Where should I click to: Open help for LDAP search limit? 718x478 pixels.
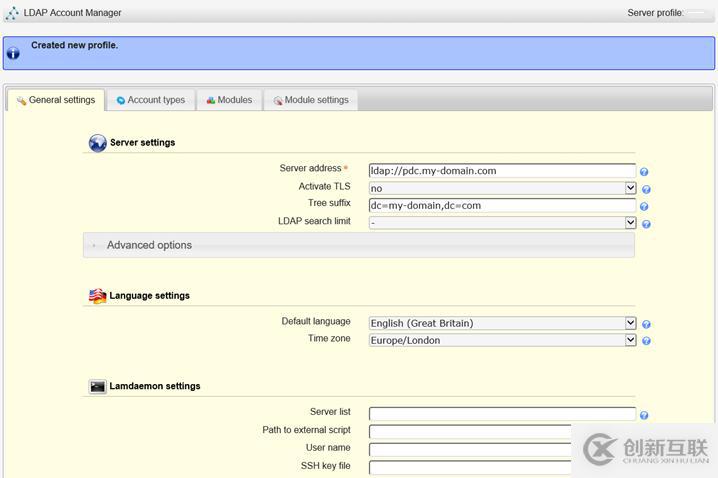point(646,224)
